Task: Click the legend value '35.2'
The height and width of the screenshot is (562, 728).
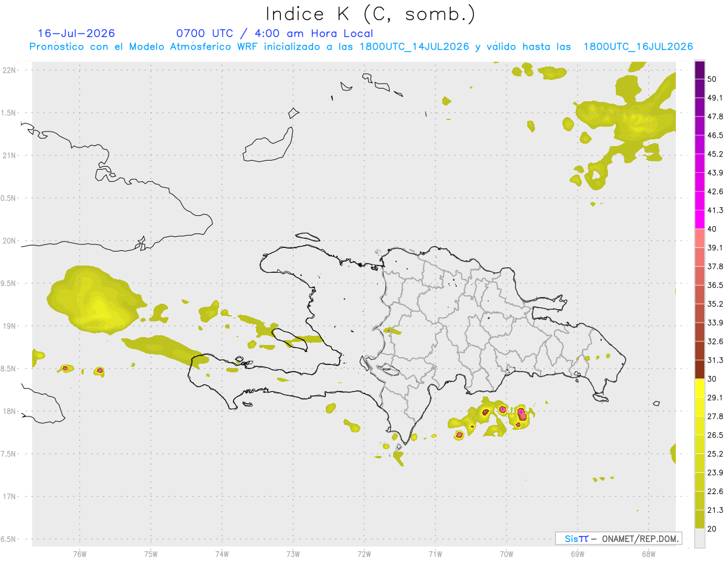Action: [x=715, y=304]
